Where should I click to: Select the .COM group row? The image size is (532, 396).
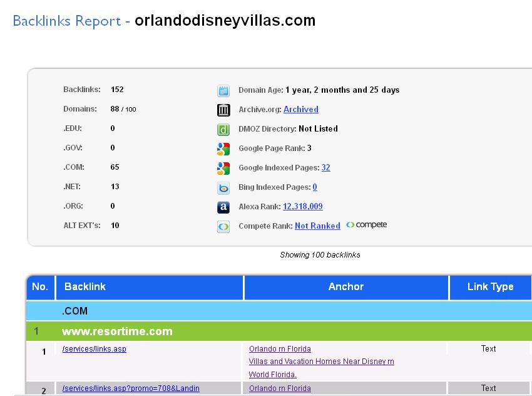(279, 311)
